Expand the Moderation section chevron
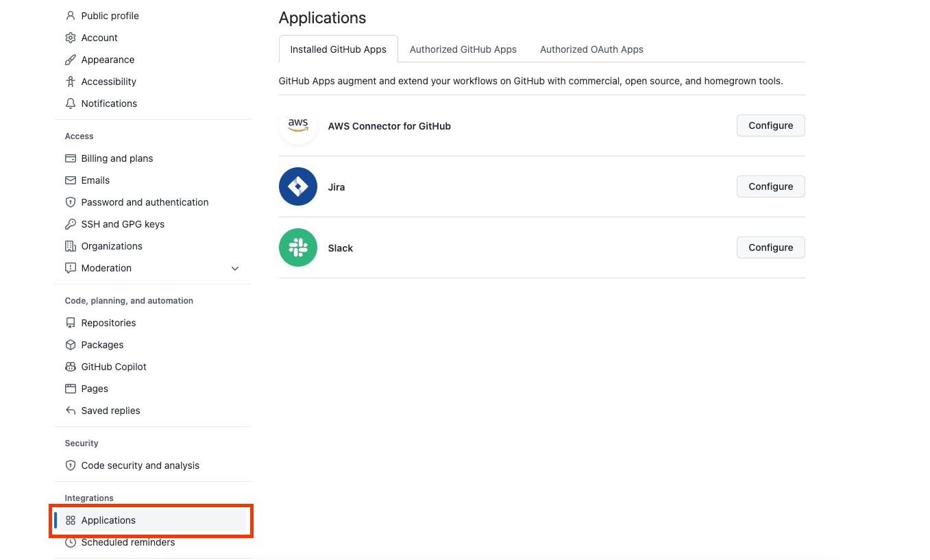Screen dimensions: 930x560 (235, 268)
